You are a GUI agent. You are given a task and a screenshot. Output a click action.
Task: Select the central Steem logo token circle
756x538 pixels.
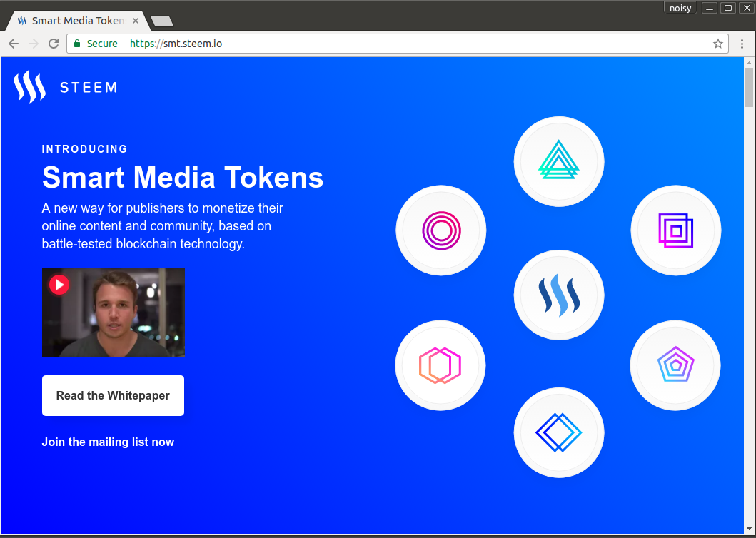559,295
